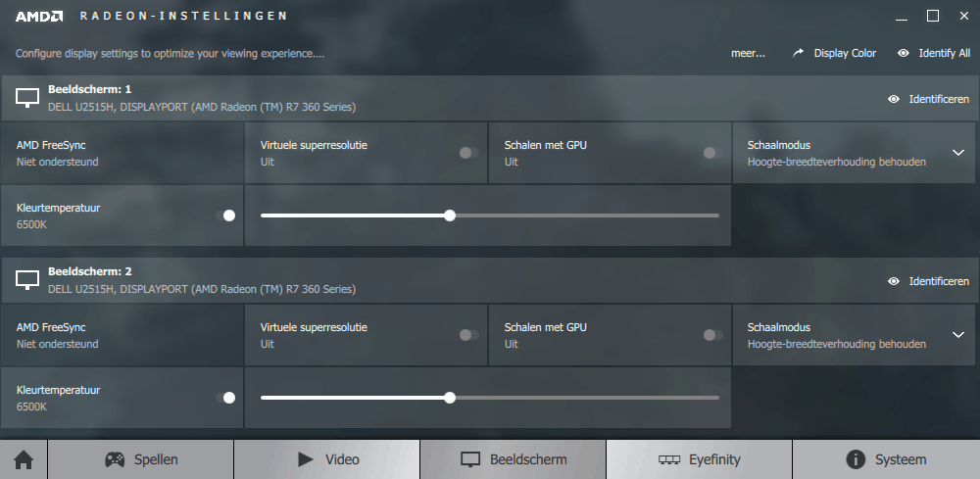Image resolution: width=980 pixels, height=479 pixels.
Task: Open the Eyefinity tab
Action: pyautogui.click(x=699, y=460)
